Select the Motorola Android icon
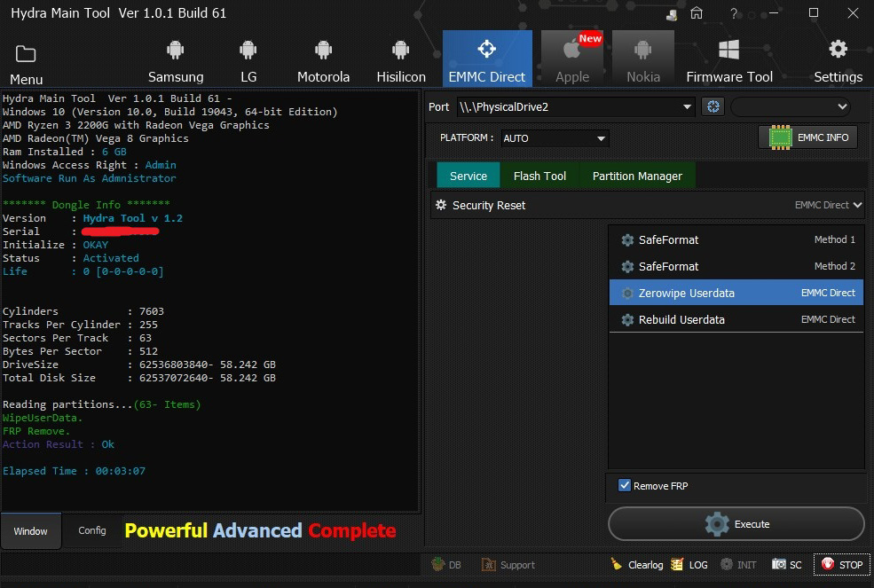Screen dimensions: 874x588 [x=323, y=51]
